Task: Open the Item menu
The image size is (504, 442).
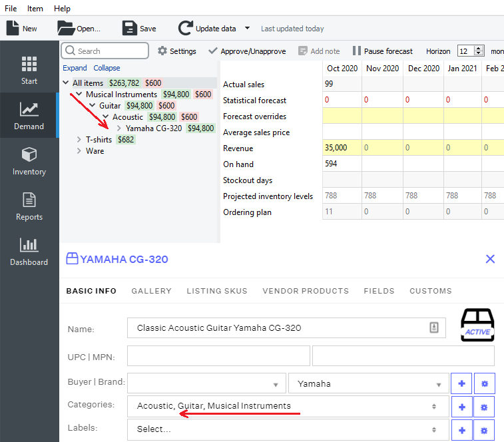Action: (35, 9)
